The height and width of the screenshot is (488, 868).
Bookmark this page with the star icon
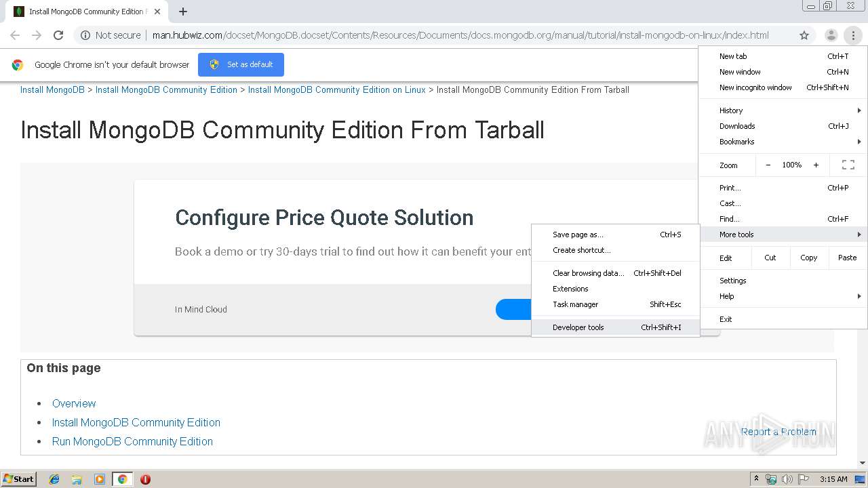[x=804, y=35]
